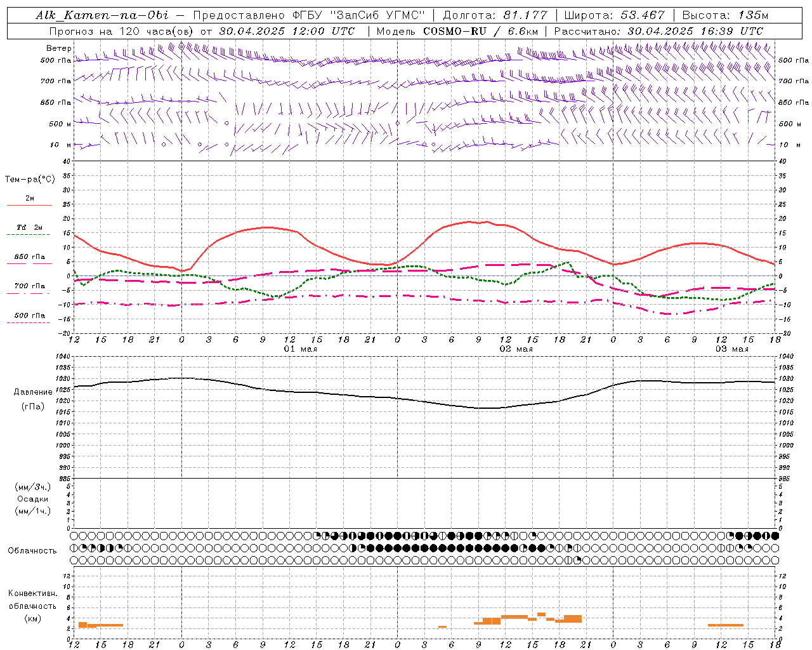Viewport: 812px width, 650px height.
Task: Click the 700 гПа dash-dot temperature legend line
Action: 28,293
